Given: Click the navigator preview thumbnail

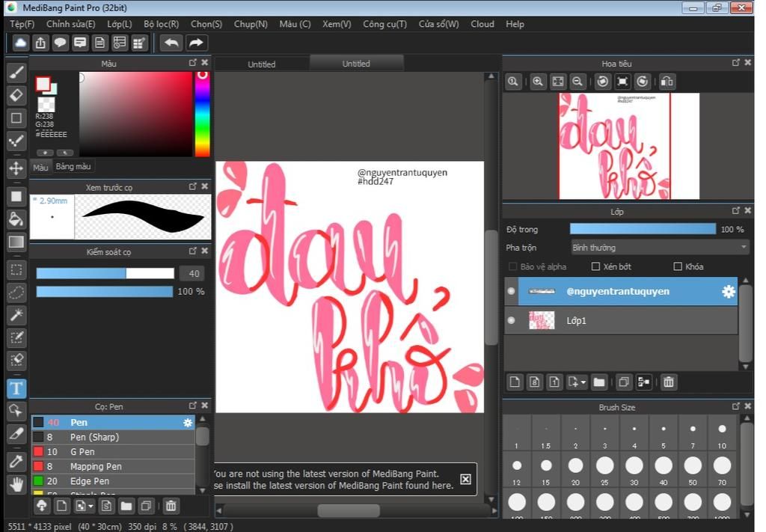Looking at the screenshot, I should pyautogui.click(x=629, y=146).
